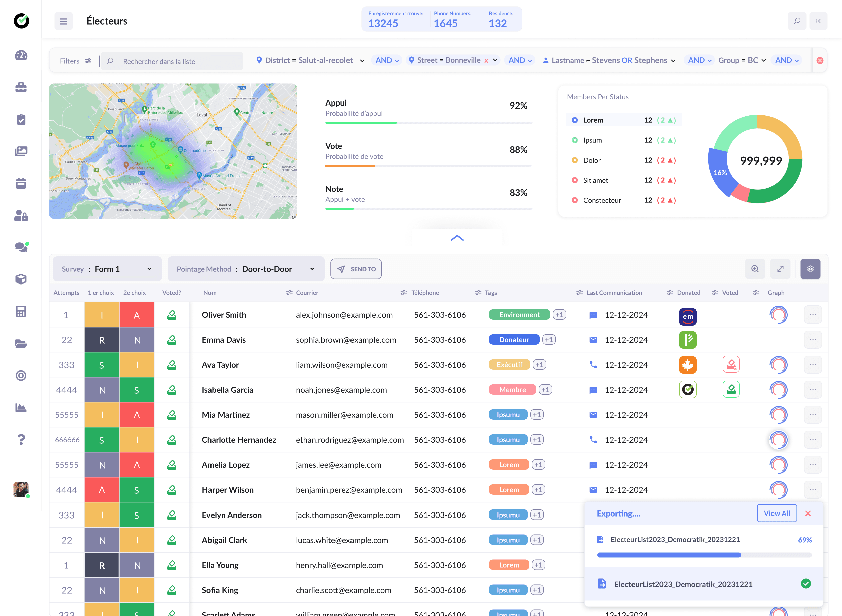Image resolution: width=842 pixels, height=616 pixels.
Task: Click the SEND TO button
Action: pyautogui.click(x=356, y=269)
